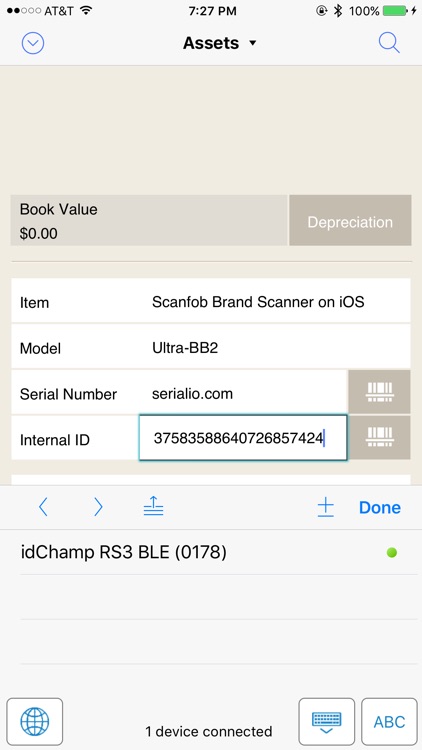Scan barcode for Internal ID field
422x750 pixels.
(379, 438)
